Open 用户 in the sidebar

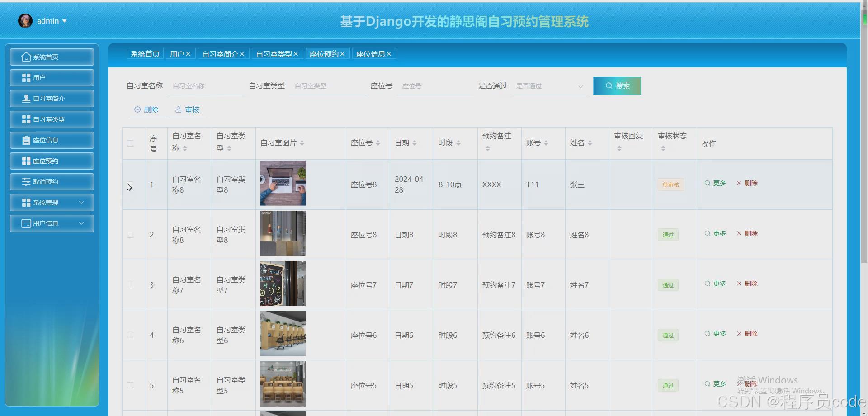[x=52, y=78]
